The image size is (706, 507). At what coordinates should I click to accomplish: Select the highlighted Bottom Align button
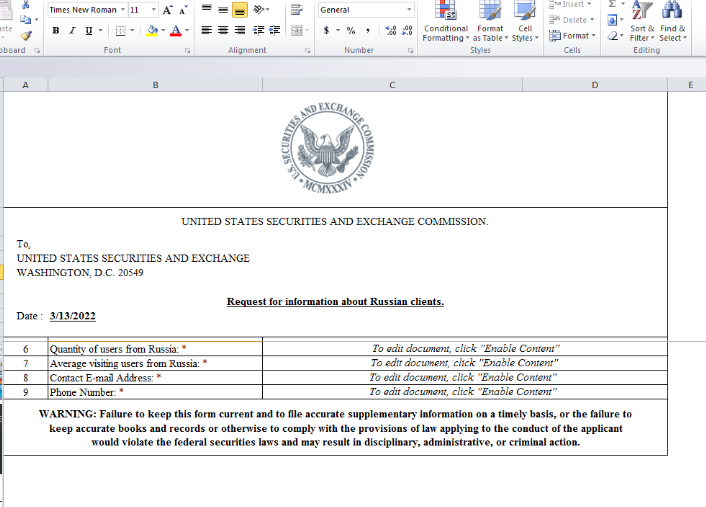click(x=240, y=9)
